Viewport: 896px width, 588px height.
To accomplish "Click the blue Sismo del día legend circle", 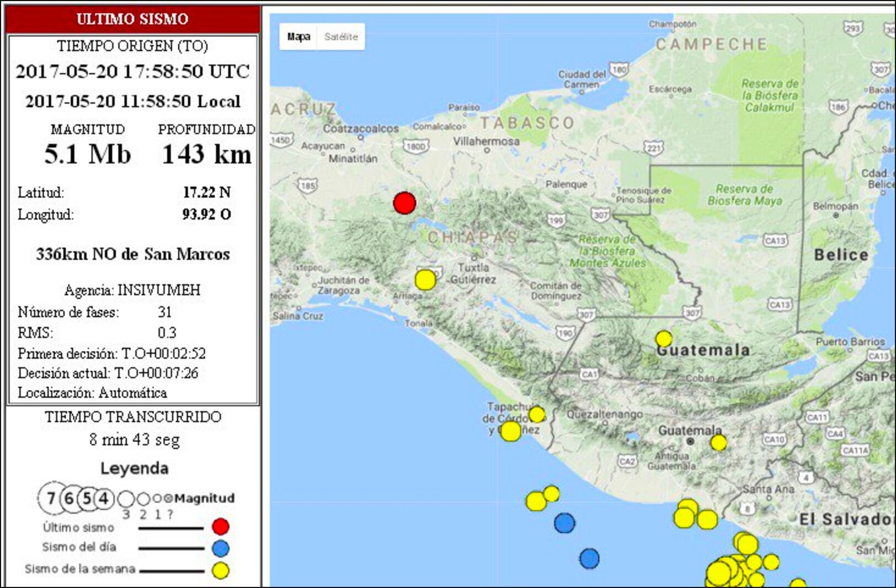I will [x=220, y=548].
